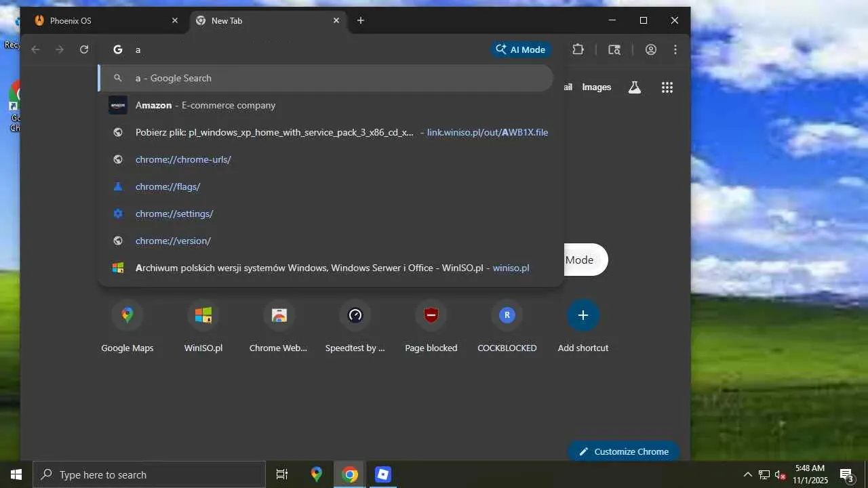Open the Page blocked shortcut tile
The image size is (868, 488).
pyautogui.click(x=431, y=327)
